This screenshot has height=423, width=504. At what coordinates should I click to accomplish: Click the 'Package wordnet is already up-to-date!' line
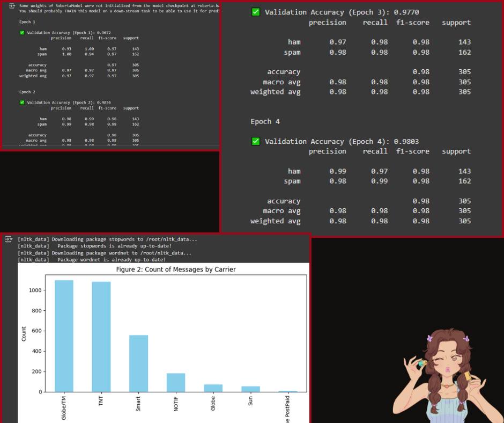click(92, 259)
